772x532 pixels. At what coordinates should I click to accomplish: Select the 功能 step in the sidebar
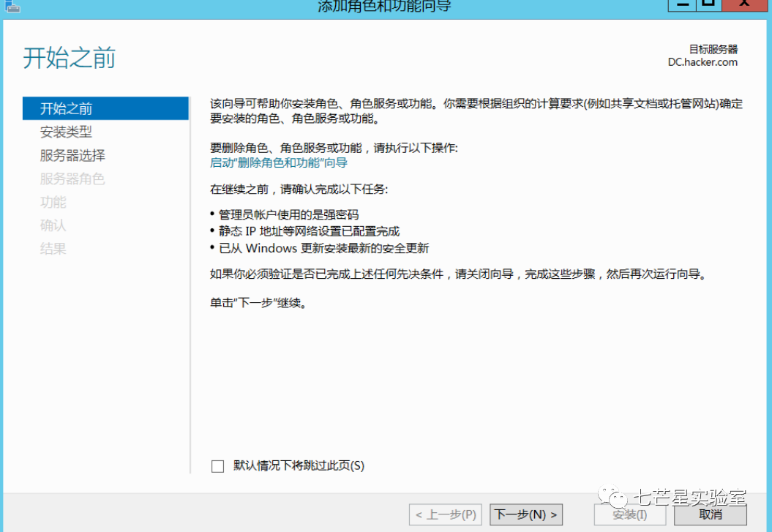[53, 202]
